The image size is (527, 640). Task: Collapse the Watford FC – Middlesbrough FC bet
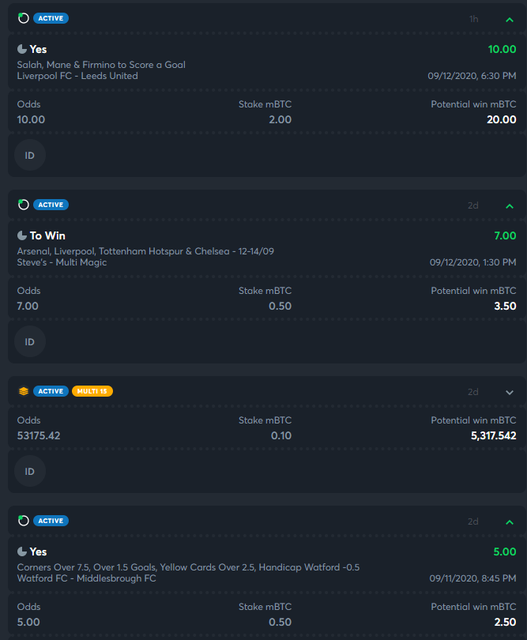[x=509, y=522]
